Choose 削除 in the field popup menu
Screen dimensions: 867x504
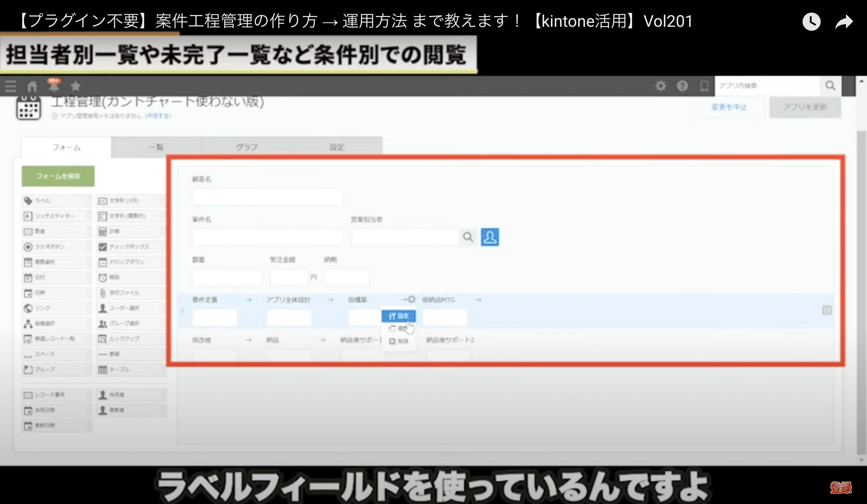point(398,341)
